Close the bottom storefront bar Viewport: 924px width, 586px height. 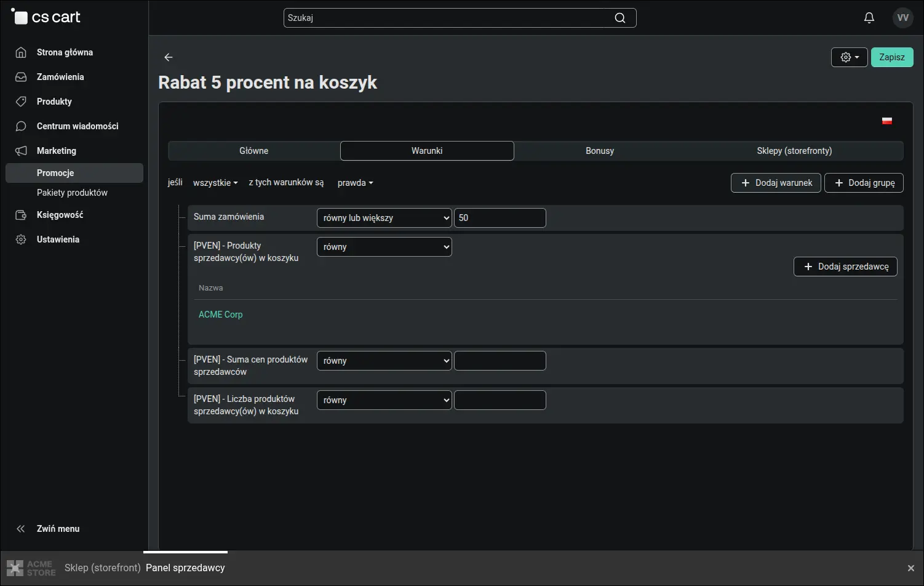click(911, 568)
